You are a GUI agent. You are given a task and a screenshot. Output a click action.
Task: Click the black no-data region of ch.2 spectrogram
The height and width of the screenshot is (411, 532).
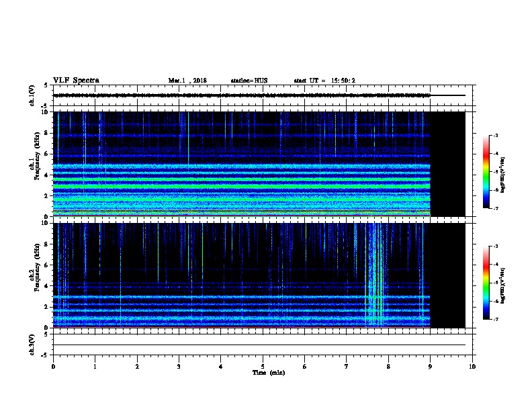tap(447, 275)
